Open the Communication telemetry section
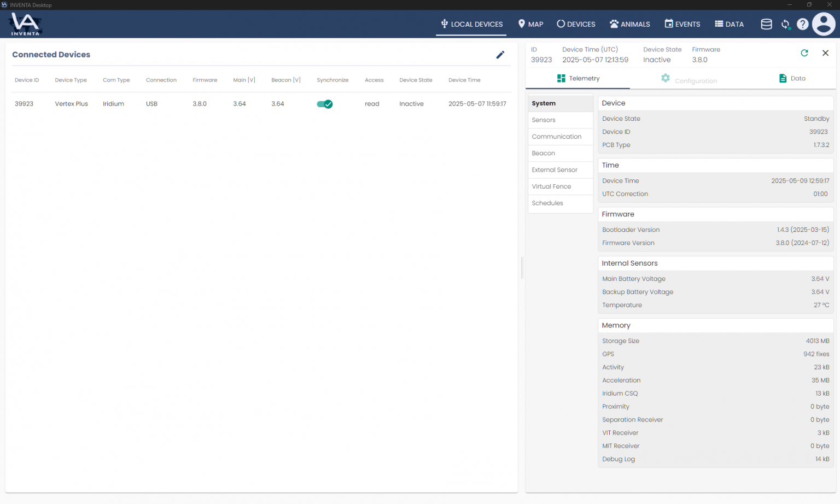The image size is (840, 504). tap(556, 137)
